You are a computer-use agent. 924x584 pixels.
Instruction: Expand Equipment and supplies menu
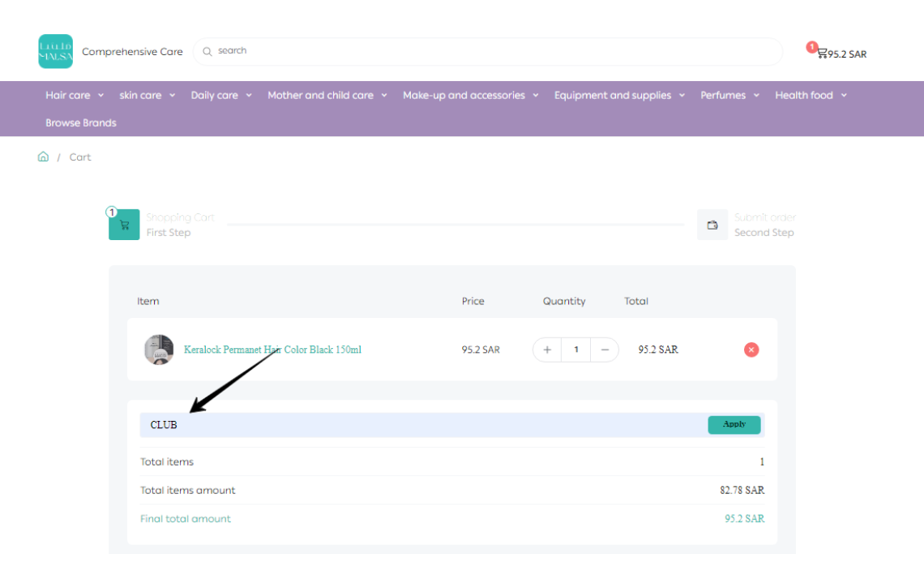click(619, 95)
